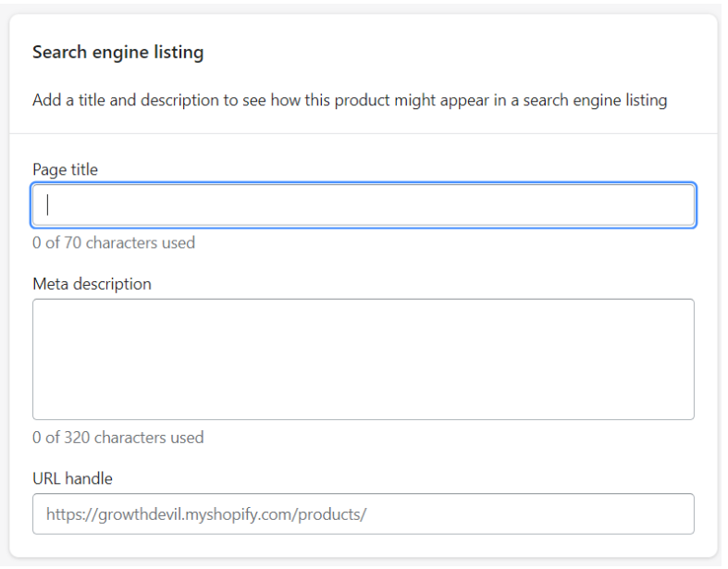Image resolution: width=728 pixels, height=569 pixels.
Task: Click the Page title label
Action: pyautogui.click(x=65, y=169)
